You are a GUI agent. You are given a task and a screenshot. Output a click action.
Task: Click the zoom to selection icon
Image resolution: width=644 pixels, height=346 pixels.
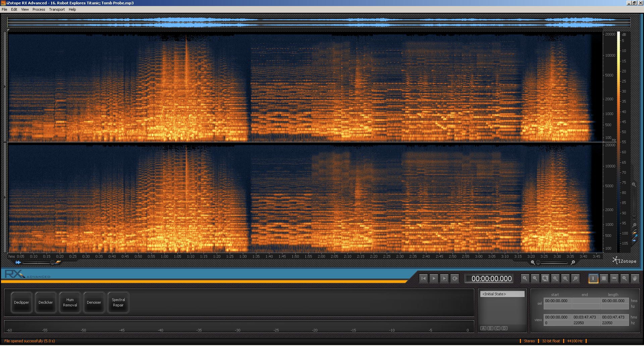[555, 278]
